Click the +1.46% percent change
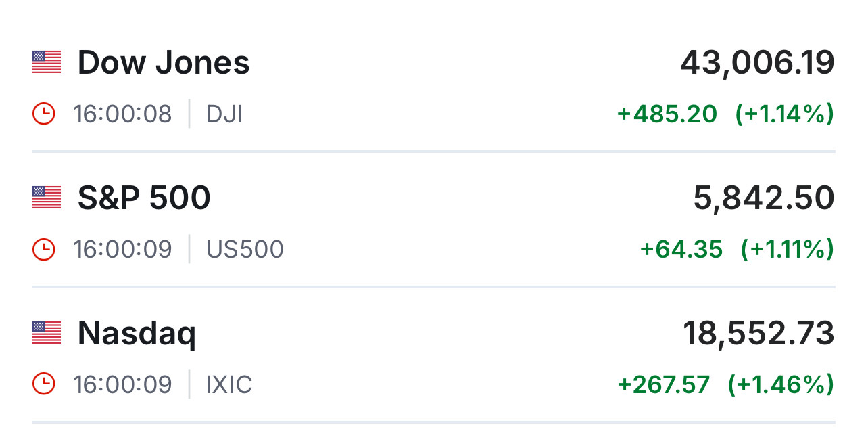This screenshot has width=868, height=429. click(781, 385)
